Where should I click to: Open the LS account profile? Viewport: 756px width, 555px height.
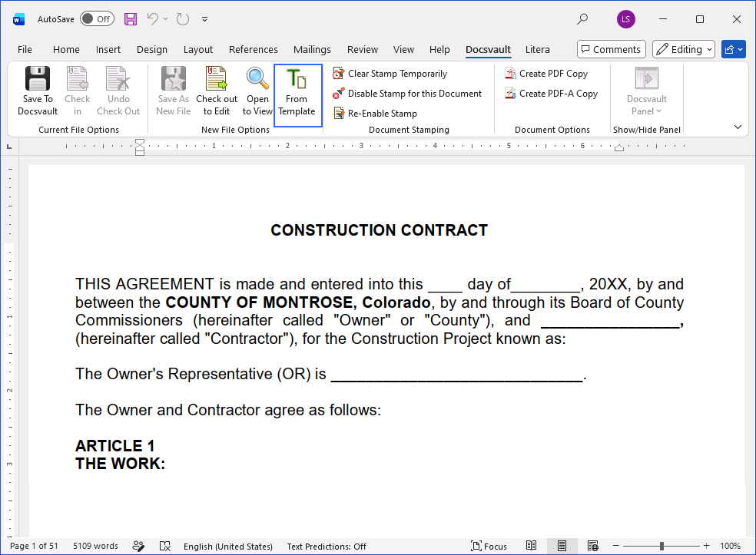point(626,19)
